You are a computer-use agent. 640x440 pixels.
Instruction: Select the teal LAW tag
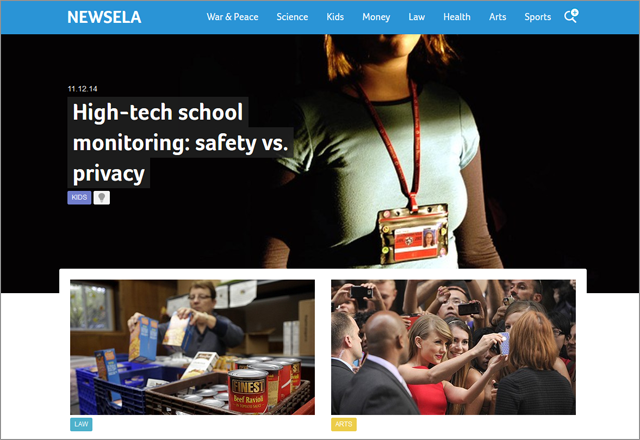81,424
